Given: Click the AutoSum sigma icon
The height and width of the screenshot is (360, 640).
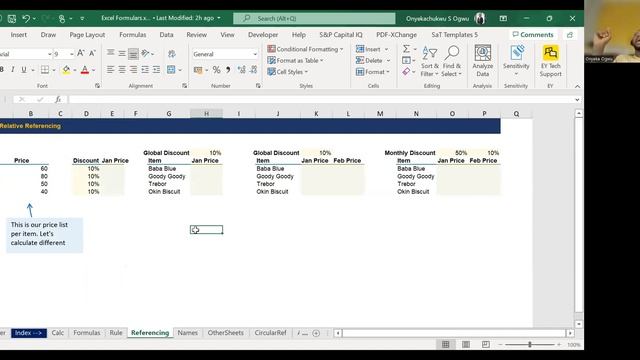Looking at the screenshot, I should tap(406, 49).
